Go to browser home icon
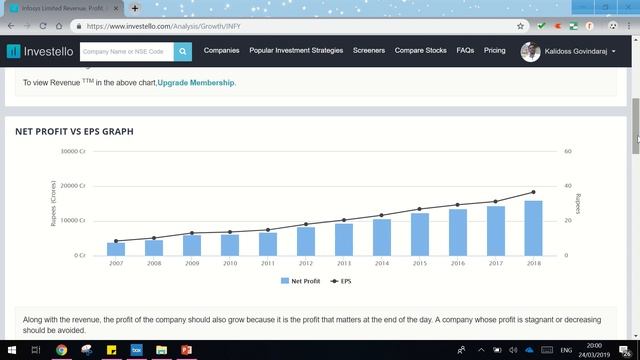This screenshot has height=360, width=640. click(x=59, y=26)
